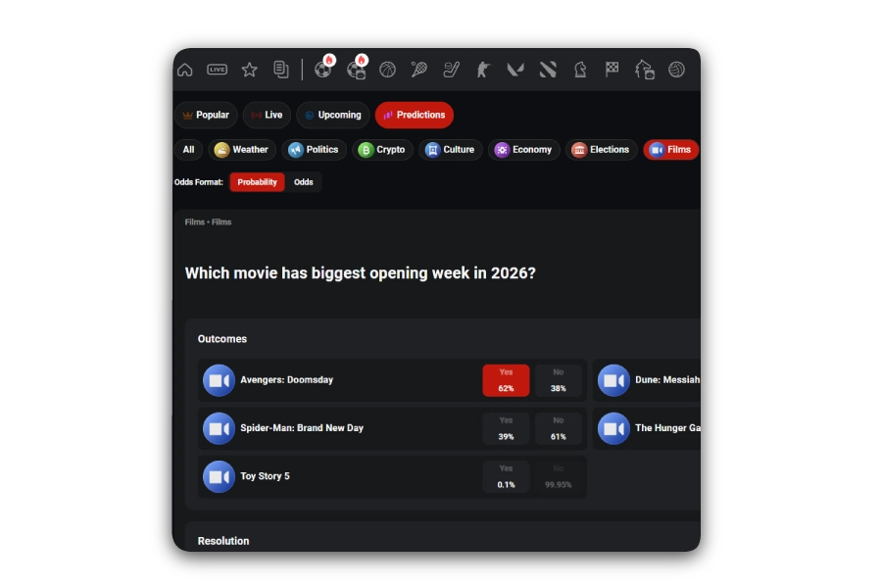The width and height of the screenshot is (882, 588).
Task: Click the Avengers: Doomsday outcome name
Action: point(287,380)
